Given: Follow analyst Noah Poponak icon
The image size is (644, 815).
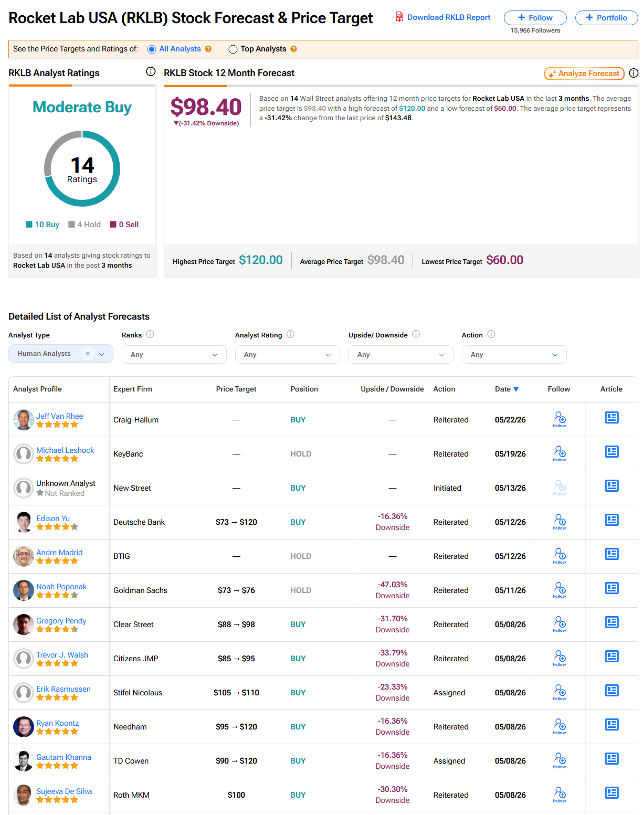Looking at the screenshot, I should [x=559, y=590].
